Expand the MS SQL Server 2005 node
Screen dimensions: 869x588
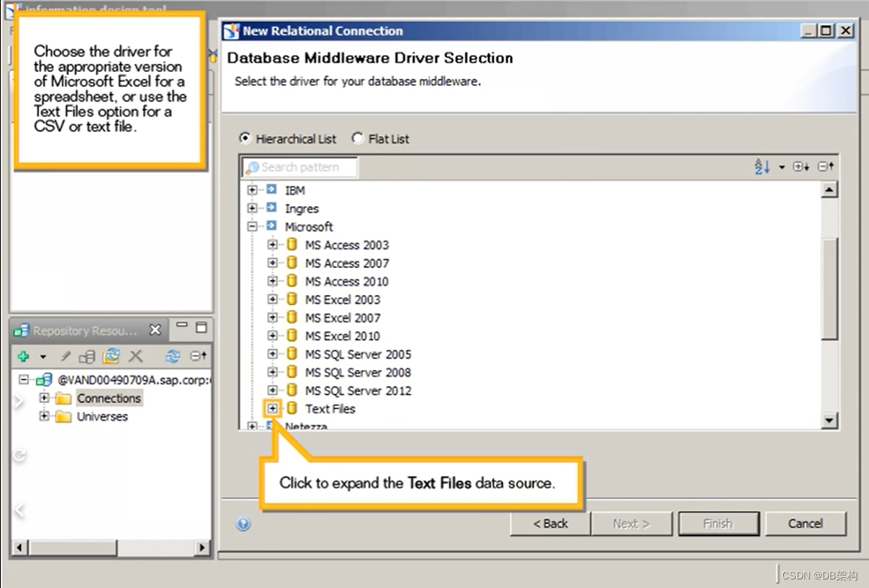point(272,354)
